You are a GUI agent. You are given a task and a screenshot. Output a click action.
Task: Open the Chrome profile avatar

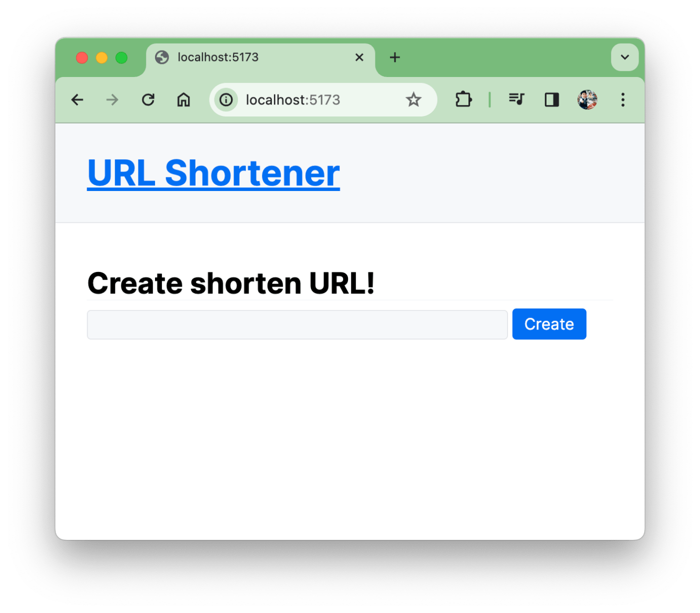[587, 99]
